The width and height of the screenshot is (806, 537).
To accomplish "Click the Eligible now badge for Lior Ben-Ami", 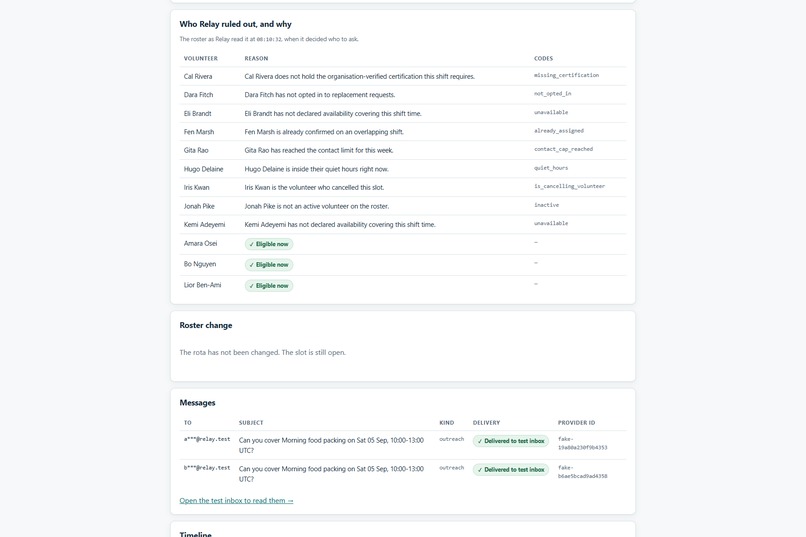I will point(269,286).
